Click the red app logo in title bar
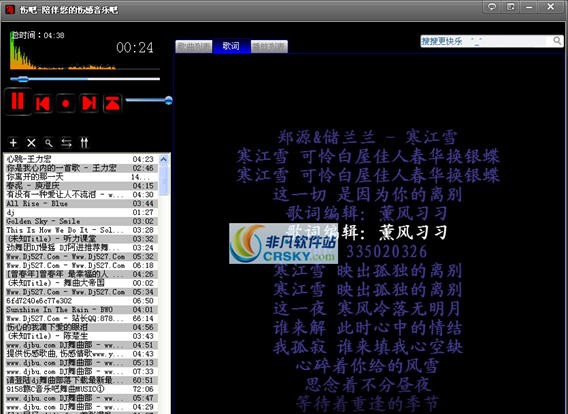568x414 pixels. tap(9, 9)
